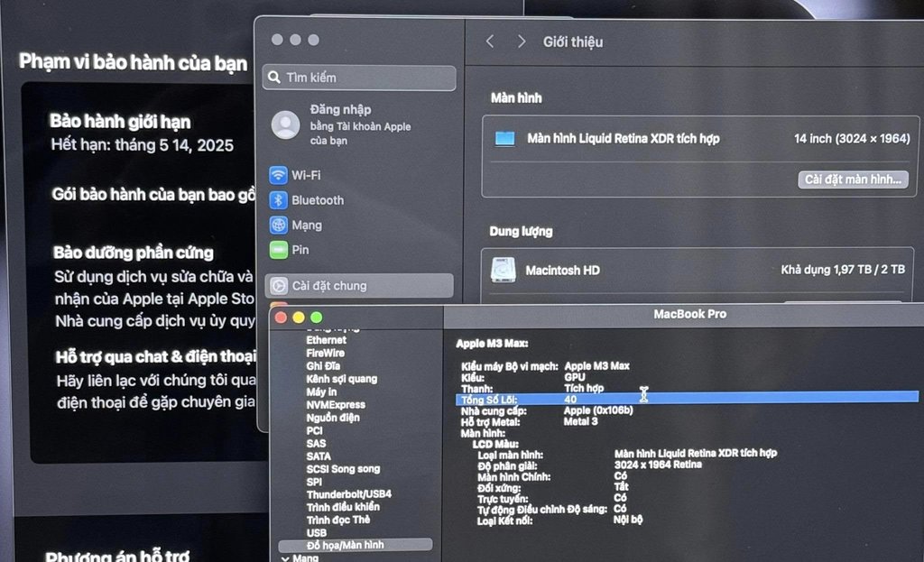Click the Hỗ trợ qua chat & điện thoại heading
The width and height of the screenshot is (924, 562).
point(156,356)
